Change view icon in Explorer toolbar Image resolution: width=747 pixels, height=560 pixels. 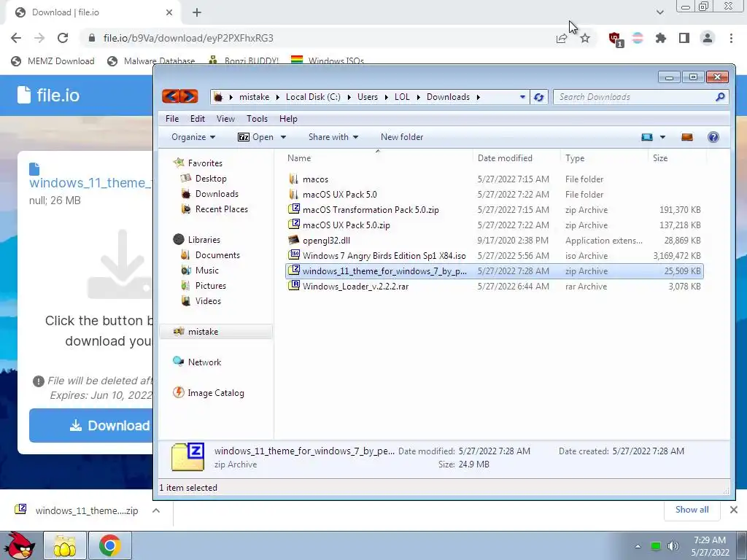point(646,137)
